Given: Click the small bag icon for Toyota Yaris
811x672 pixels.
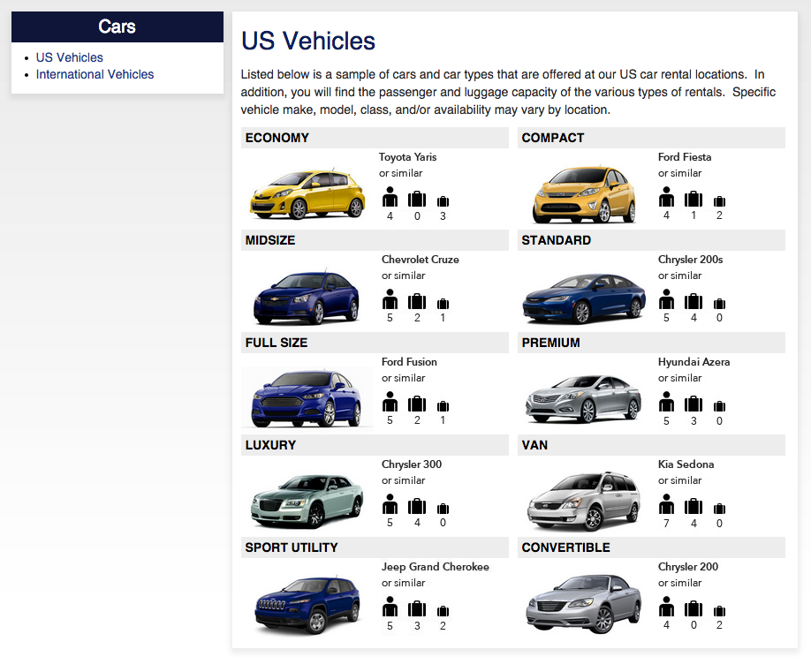Looking at the screenshot, I should [x=443, y=201].
